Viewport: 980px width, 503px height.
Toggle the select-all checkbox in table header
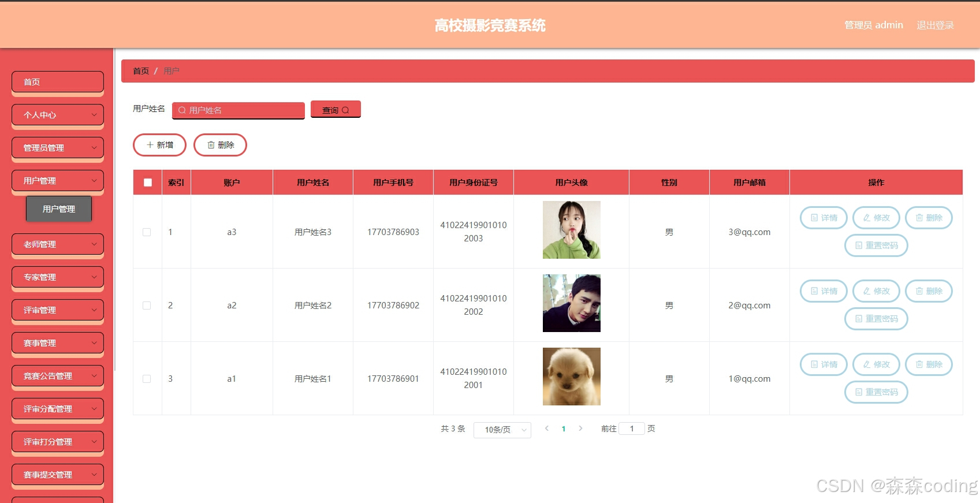pos(148,182)
